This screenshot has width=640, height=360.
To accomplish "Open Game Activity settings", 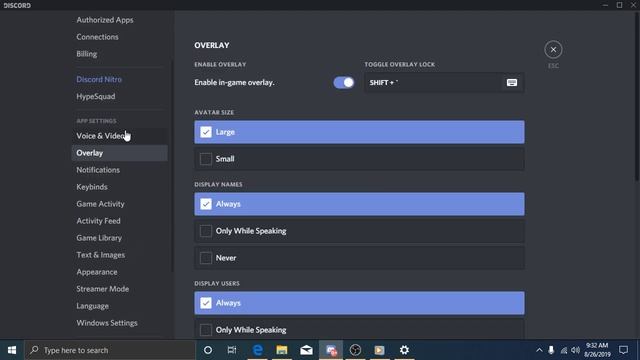I will click(x=100, y=204).
